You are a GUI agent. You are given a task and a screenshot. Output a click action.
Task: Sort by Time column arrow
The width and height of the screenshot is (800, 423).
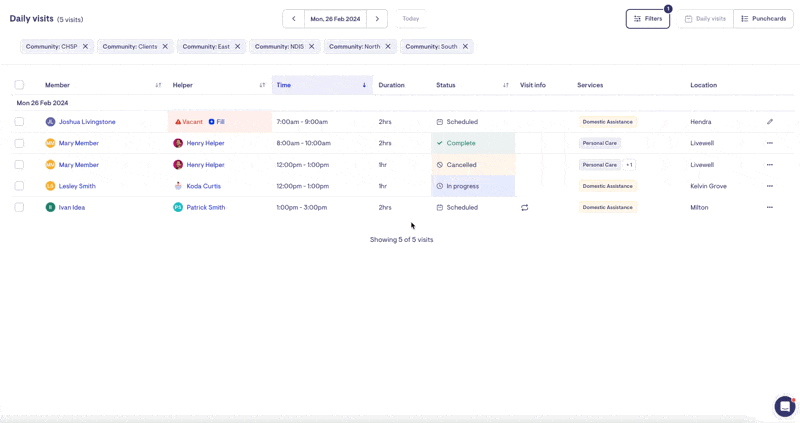(364, 85)
